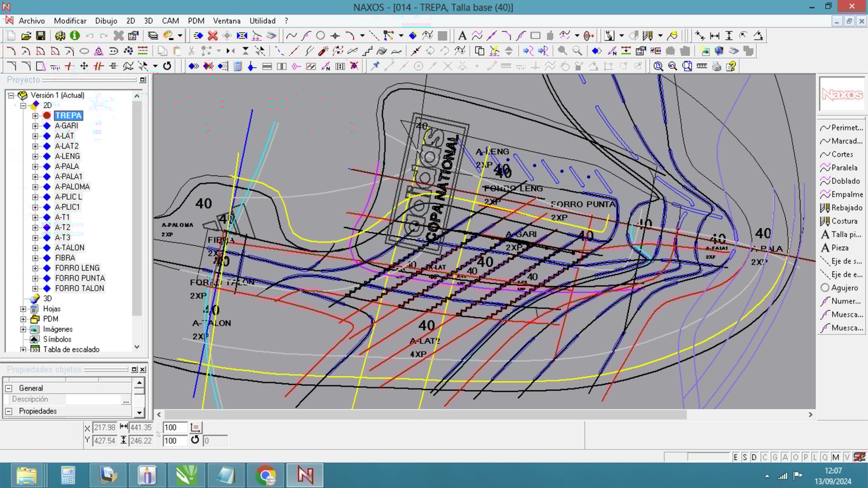Screen dimensions: 868x488
Task: Open the Utilidad menu
Action: point(262,21)
